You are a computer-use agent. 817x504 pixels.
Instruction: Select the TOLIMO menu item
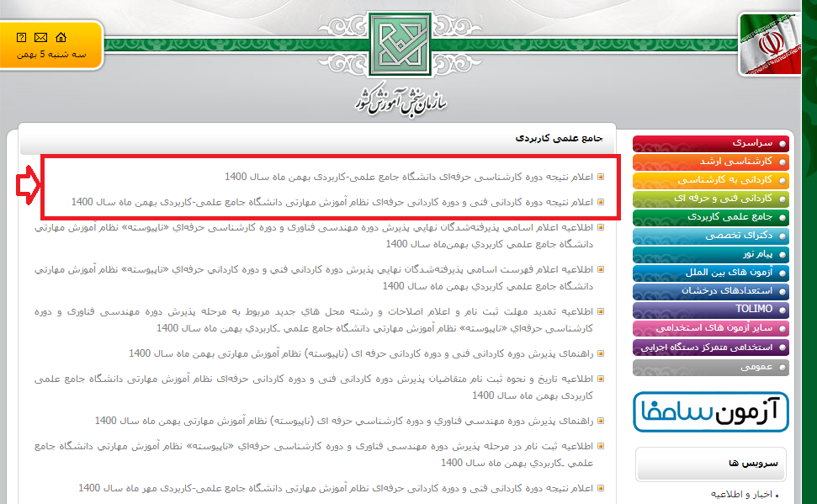coord(711,310)
